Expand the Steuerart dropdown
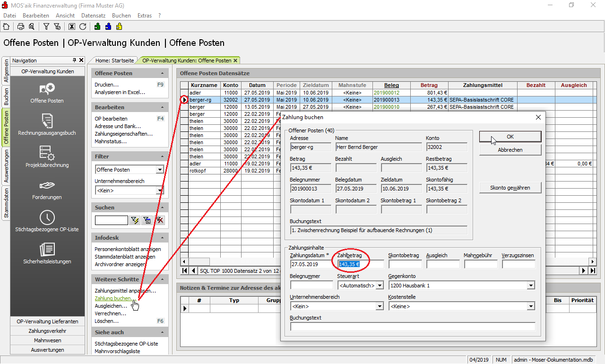Screen dimensions: 605x364 (x=379, y=286)
